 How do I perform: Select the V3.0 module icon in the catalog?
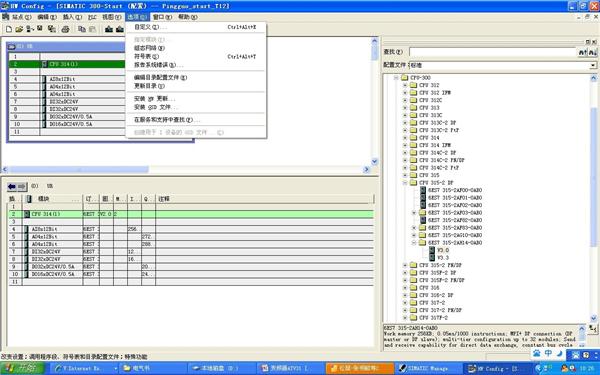point(432,250)
